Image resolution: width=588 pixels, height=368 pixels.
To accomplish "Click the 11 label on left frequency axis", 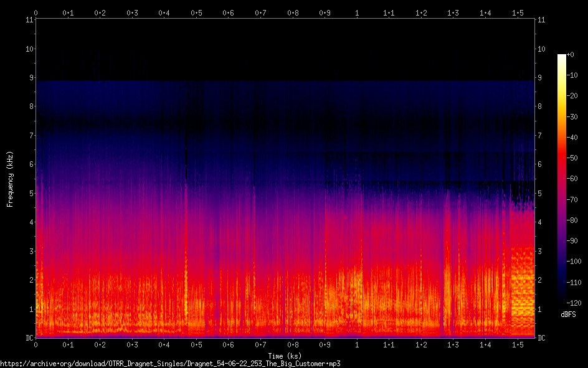I will coord(29,20).
